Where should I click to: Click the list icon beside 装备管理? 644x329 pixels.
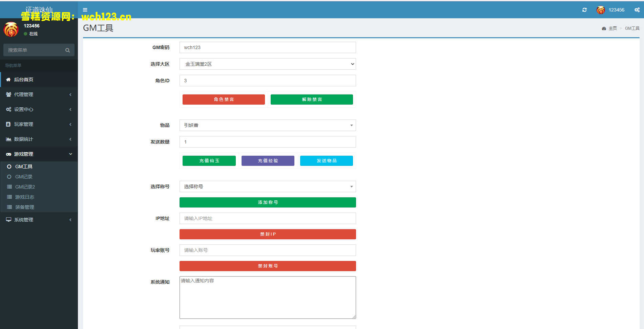click(x=9, y=207)
